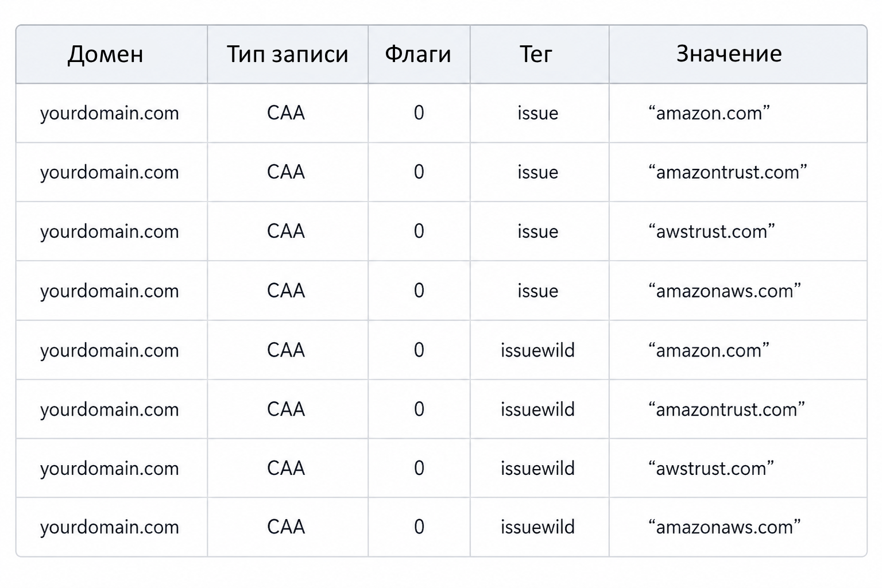
Task: Select "amazontrust.com" value in issuewild row
Action: point(726,409)
